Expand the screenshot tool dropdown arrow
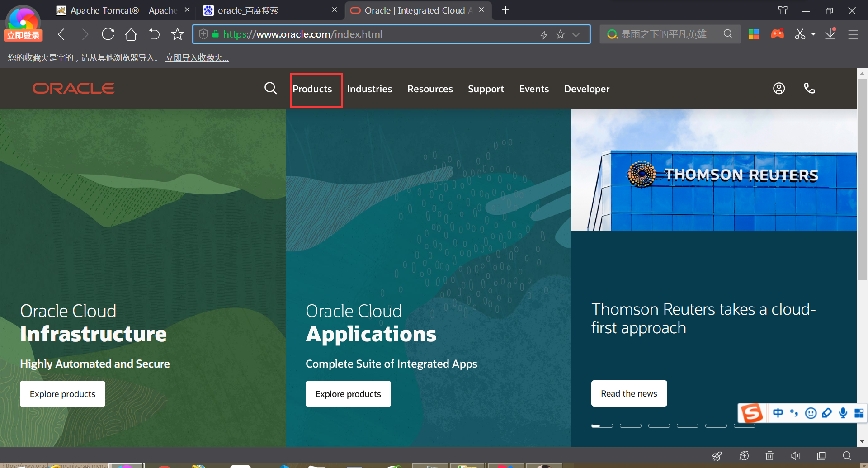Viewport: 868px width, 468px height. click(813, 34)
